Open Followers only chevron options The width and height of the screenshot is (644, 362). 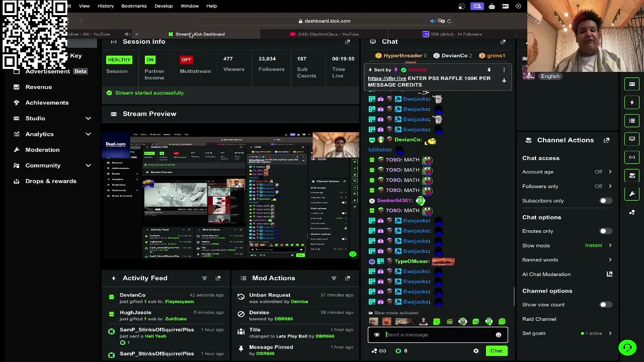tap(610, 187)
